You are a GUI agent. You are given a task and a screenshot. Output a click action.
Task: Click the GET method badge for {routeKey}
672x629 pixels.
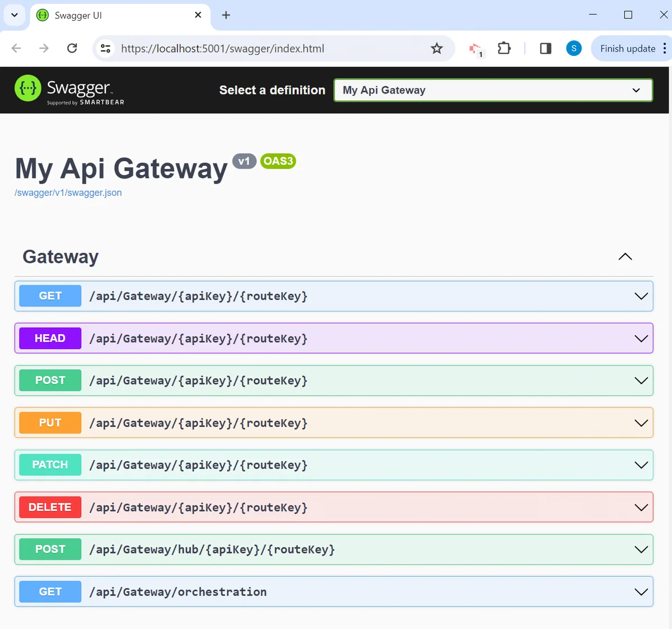point(50,296)
